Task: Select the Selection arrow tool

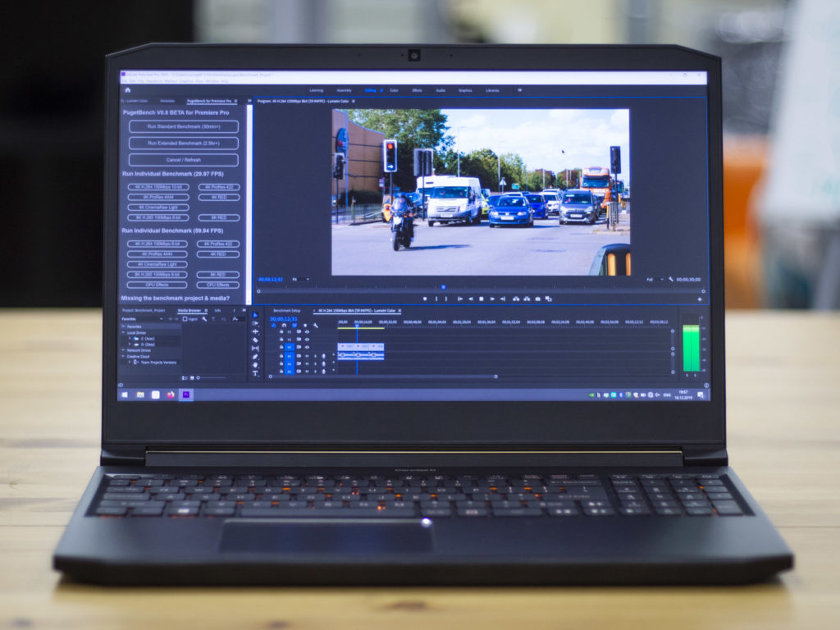Action: (255, 316)
